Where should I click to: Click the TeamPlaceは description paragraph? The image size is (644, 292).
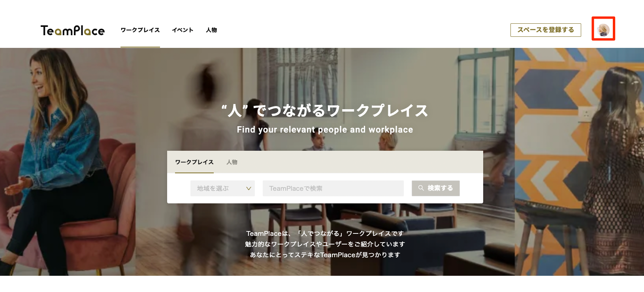click(325, 244)
